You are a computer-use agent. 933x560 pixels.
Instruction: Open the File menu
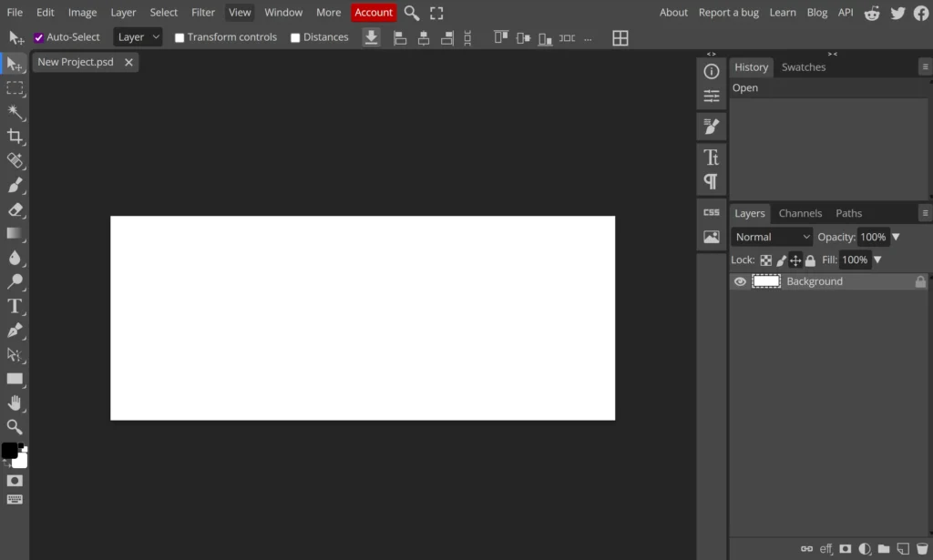(x=15, y=13)
